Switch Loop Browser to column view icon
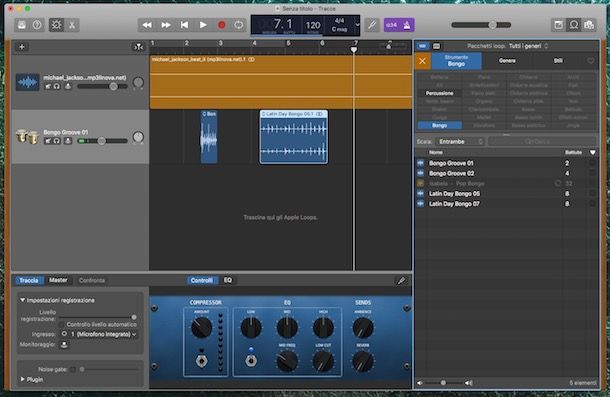610x397 pixels. pyautogui.click(x=436, y=46)
